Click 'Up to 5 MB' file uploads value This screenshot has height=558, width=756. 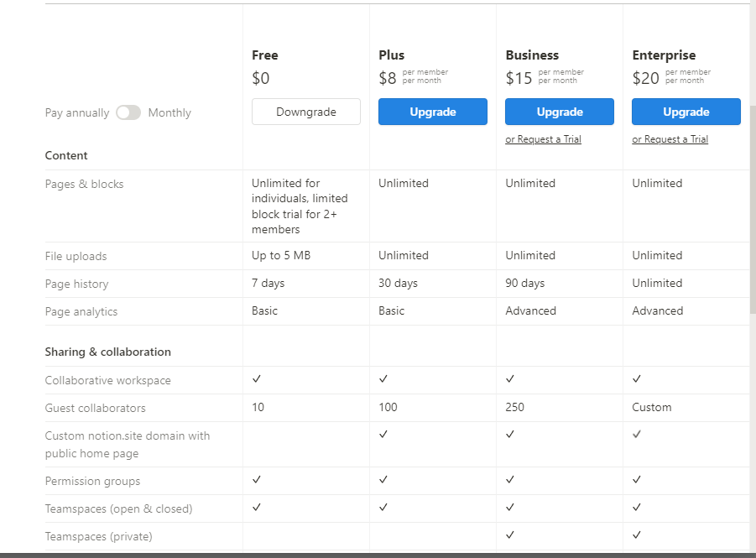[281, 256]
